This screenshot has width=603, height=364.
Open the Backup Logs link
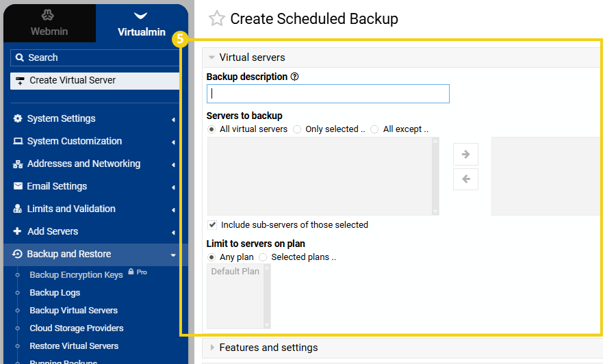(55, 292)
